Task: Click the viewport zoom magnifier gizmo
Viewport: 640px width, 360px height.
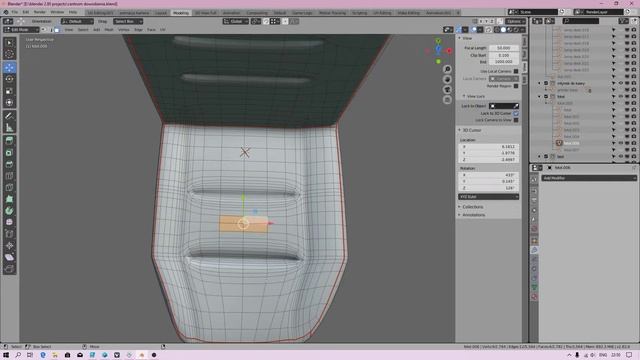Action: (x=447, y=69)
